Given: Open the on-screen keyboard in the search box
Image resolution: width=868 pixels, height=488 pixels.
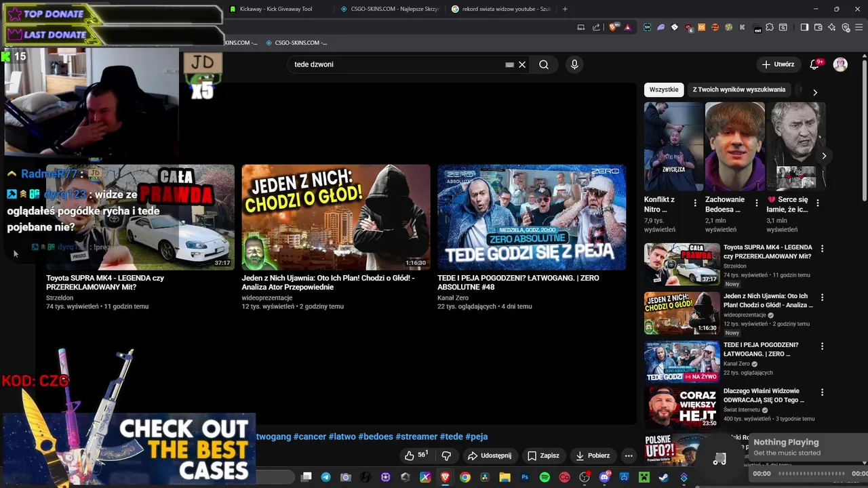Looking at the screenshot, I should point(509,64).
